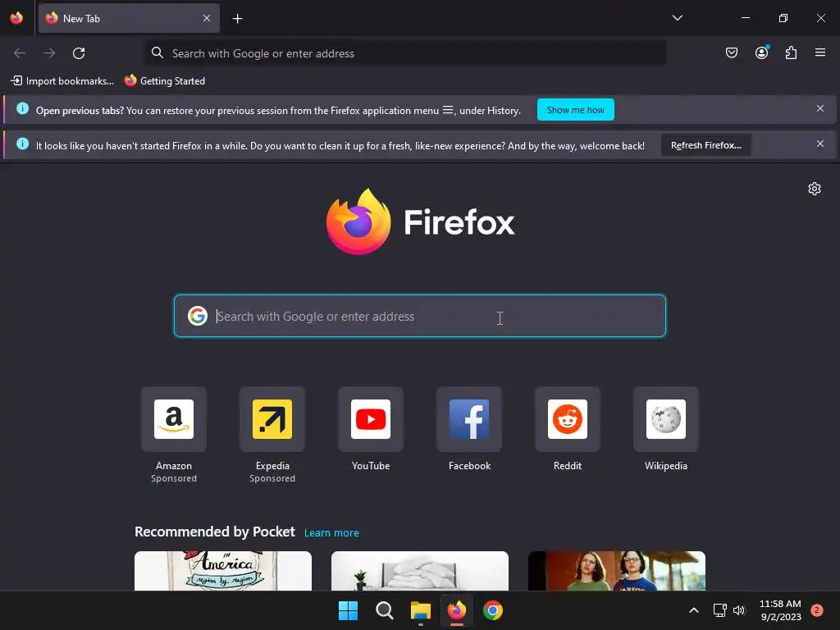Click the Google icon in search box

197,316
